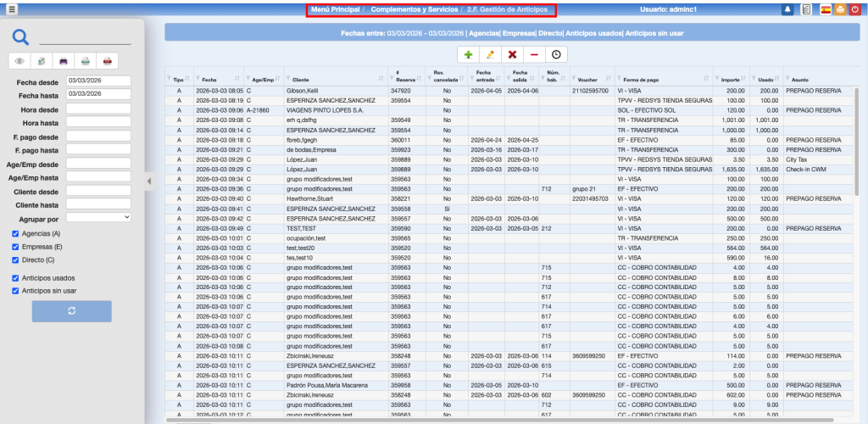This screenshot has height=424, width=868.
Task: Go to Menú Principal breadcrumb
Action: (335, 9)
